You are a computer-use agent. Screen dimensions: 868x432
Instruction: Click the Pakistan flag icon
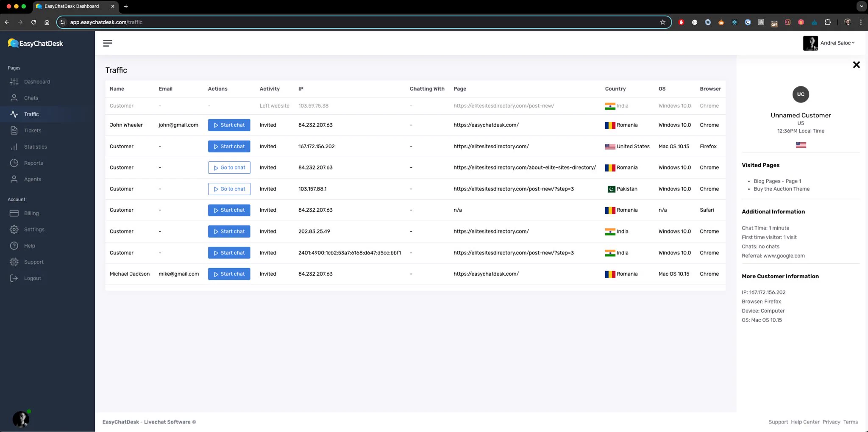[611, 189]
